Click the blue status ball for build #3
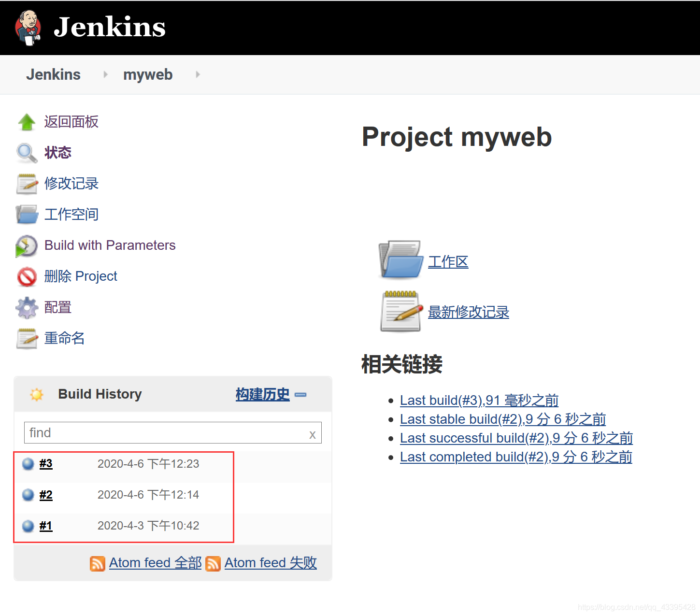This screenshot has width=700, height=616. coord(29,464)
